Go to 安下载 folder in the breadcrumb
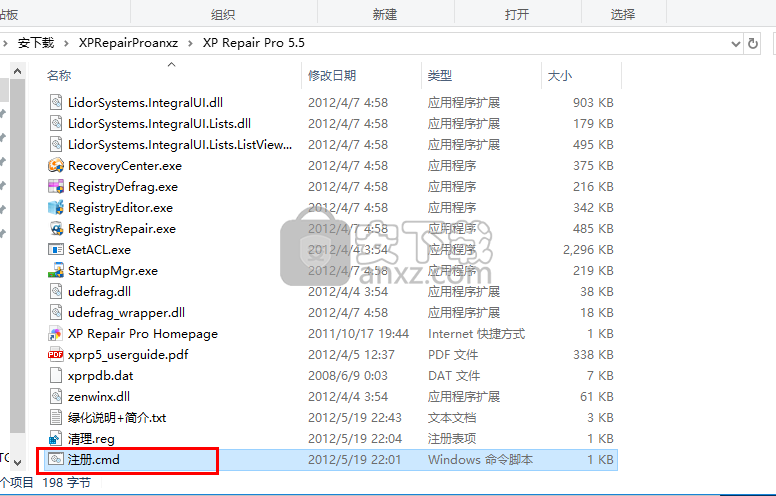This screenshot has width=776, height=496. click(x=36, y=43)
